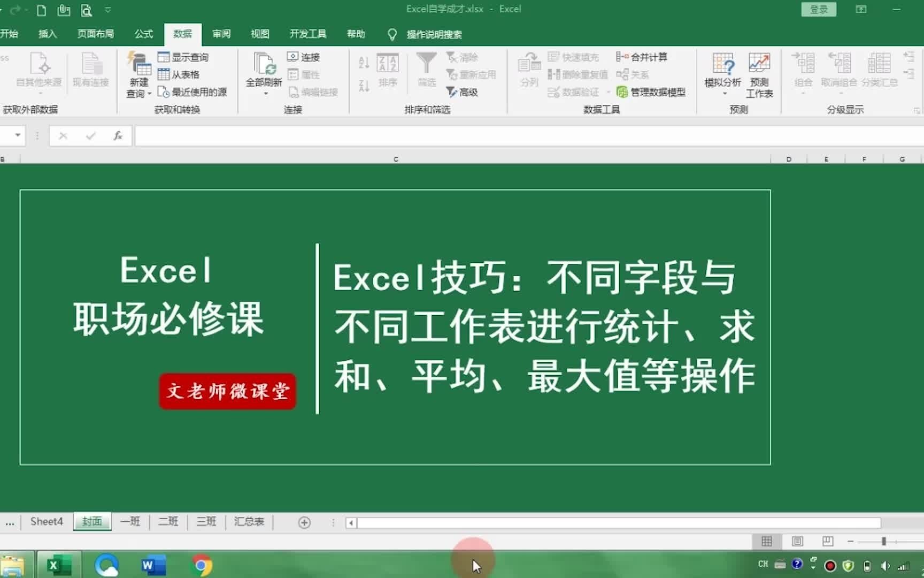
Task: Select Sheet4 tab
Action: [47, 522]
